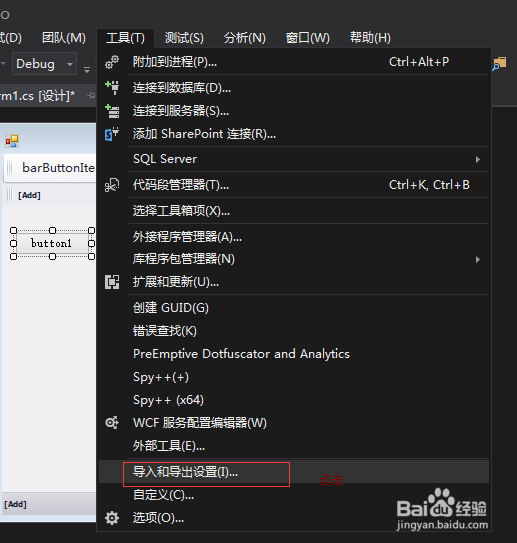Select 选项(O)... menu entry
Screen dimensions: 517x543
tap(294, 518)
